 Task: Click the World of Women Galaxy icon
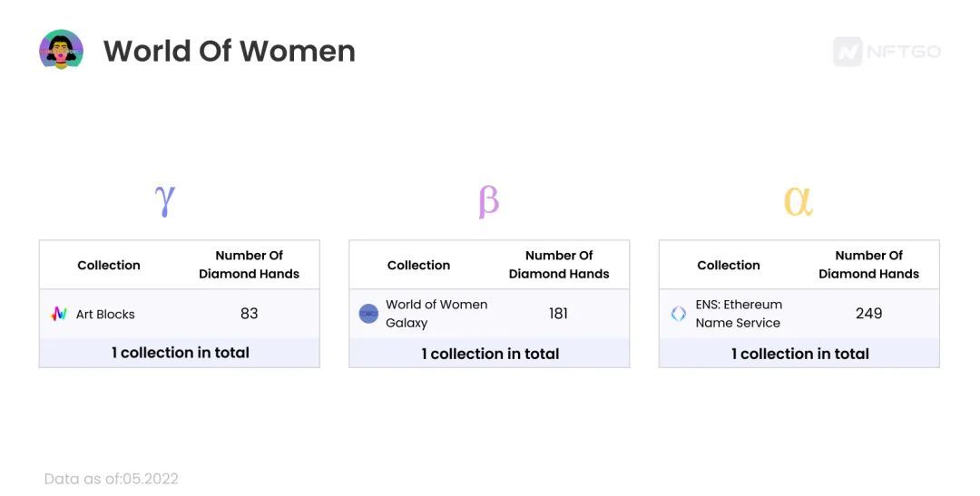click(x=368, y=314)
